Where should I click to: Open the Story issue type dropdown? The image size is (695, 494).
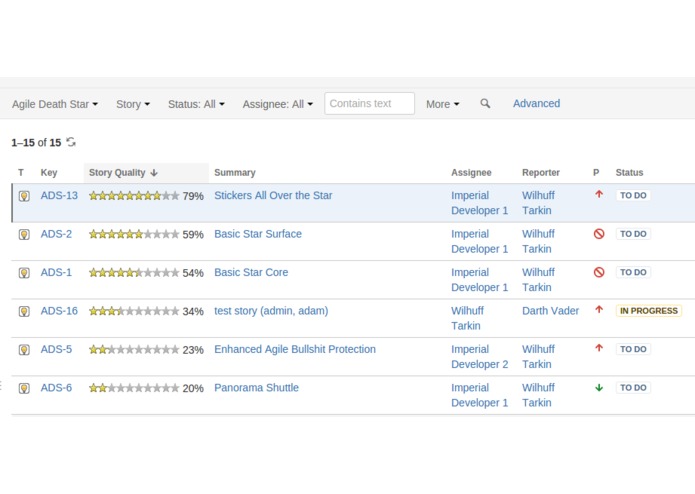pos(133,104)
